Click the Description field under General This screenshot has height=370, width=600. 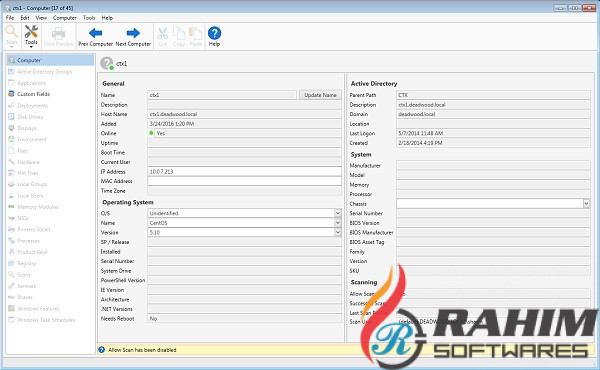pyautogui.click(x=245, y=104)
